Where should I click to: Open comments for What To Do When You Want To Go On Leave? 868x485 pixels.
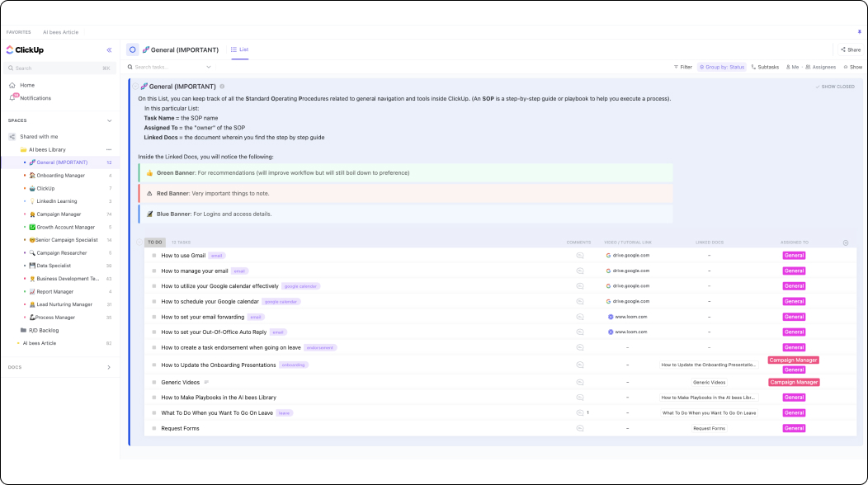579,413
